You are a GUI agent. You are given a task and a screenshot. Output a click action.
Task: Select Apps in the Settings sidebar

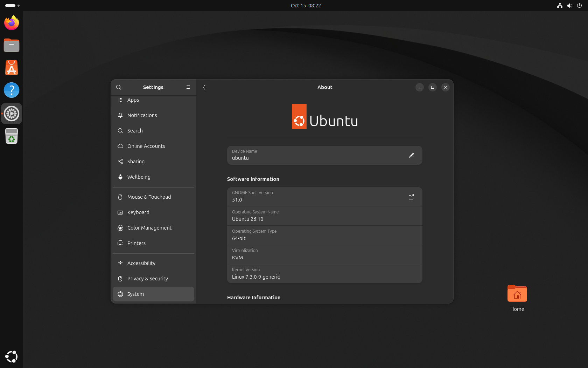153,100
